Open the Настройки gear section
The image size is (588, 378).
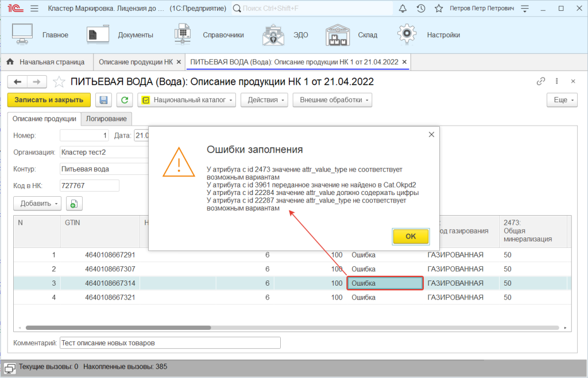428,34
